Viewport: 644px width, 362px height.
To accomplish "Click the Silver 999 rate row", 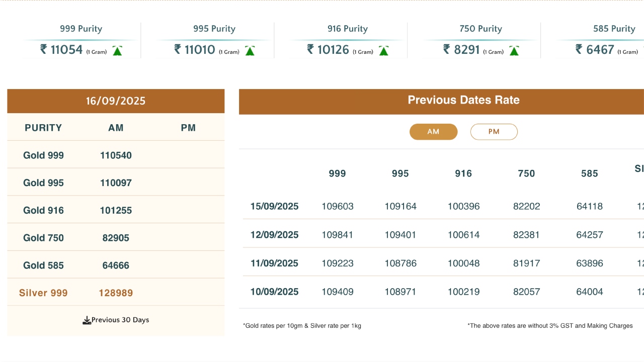I will 44,293.
